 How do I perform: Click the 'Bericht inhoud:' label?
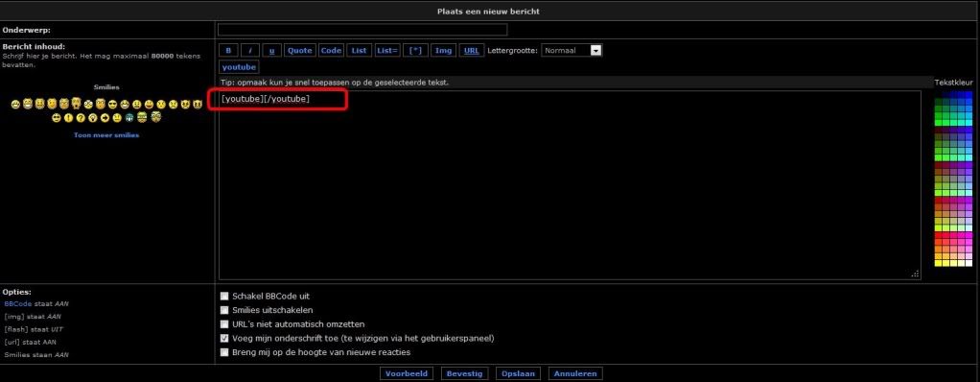point(34,46)
